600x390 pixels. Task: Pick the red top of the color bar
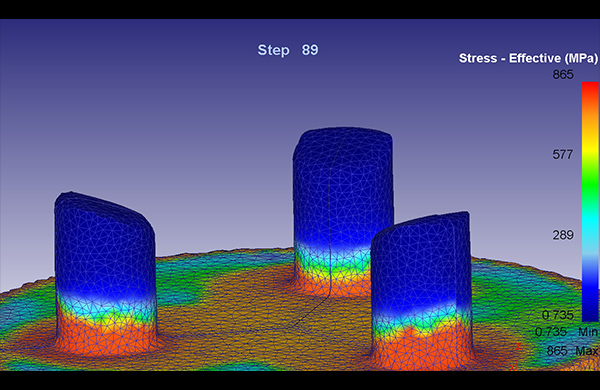click(x=590, y=90)
